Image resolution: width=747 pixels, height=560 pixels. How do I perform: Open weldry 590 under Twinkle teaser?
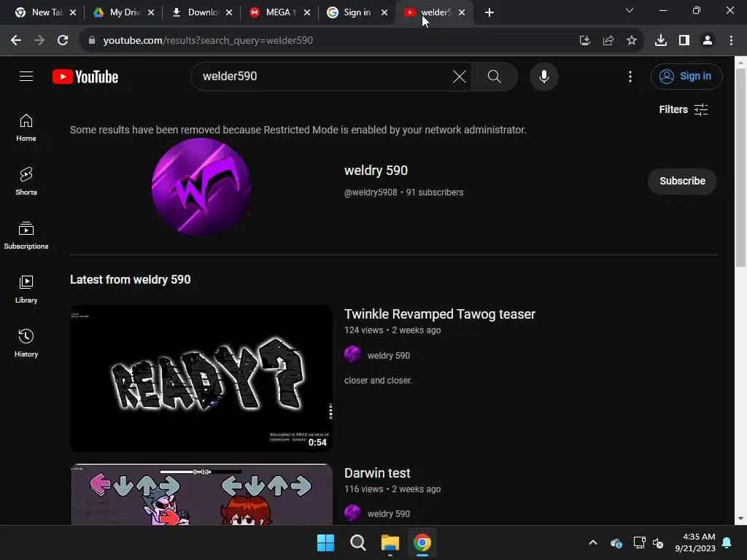click(x=388, y=356)
